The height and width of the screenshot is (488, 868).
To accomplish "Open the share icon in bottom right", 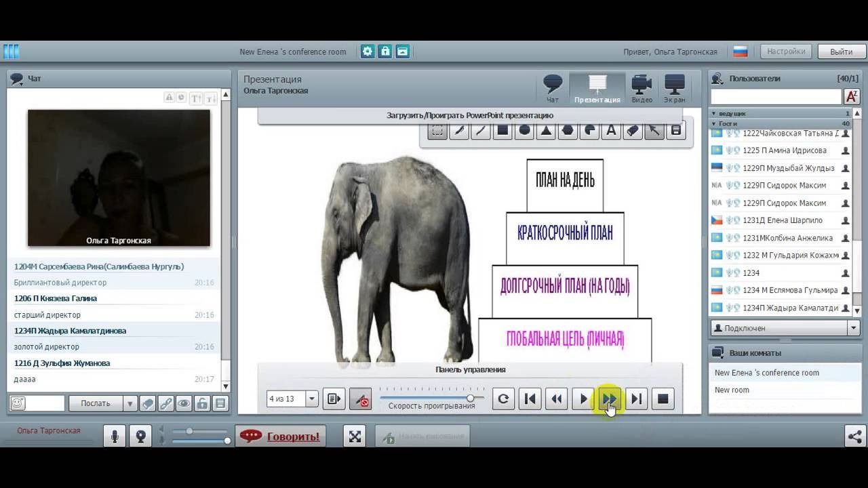I will tap(854, 436).
